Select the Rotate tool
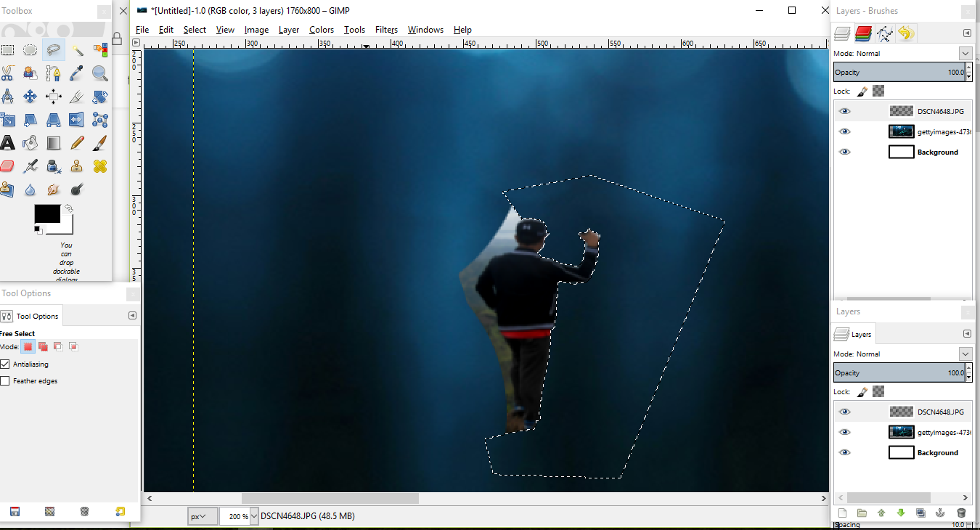The image size is (980, 530). [x=100, y=97]
